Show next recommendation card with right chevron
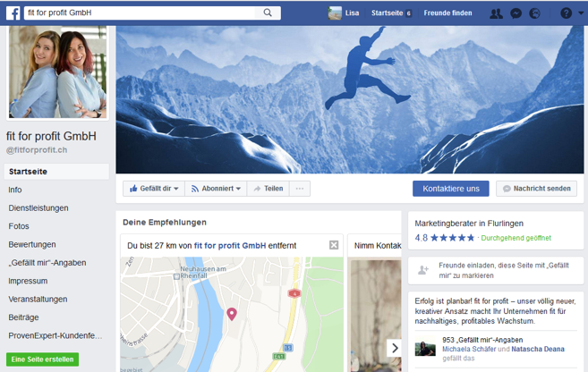This screenshot has width=588, height=372. [395, 348]
